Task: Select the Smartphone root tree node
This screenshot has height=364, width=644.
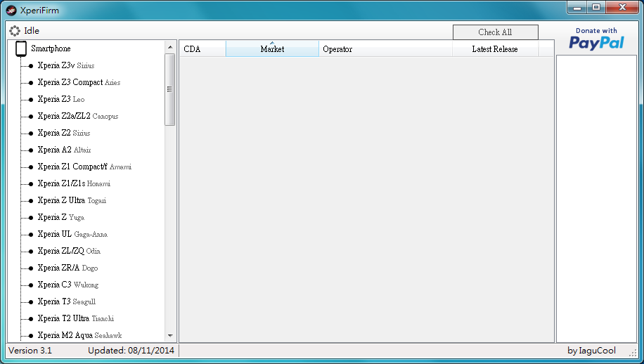Action: click(x=51, y=48)
